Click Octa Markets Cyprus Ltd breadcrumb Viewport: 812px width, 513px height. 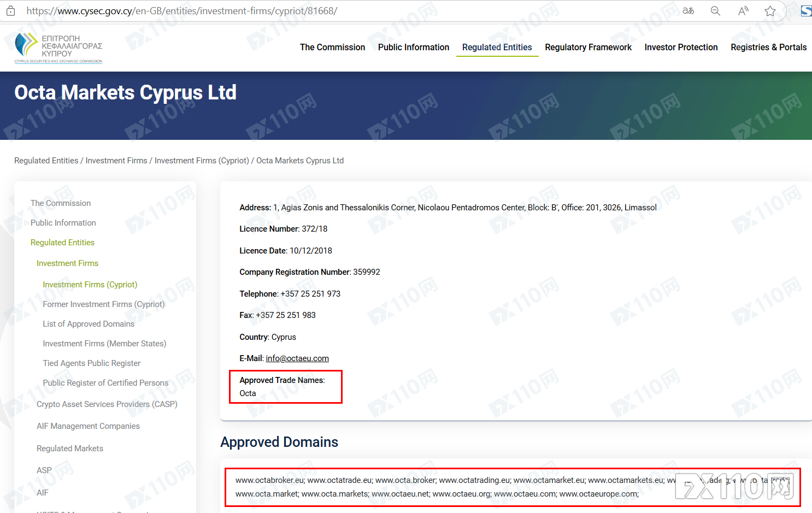pyautogui.click(x=300, y=161)
